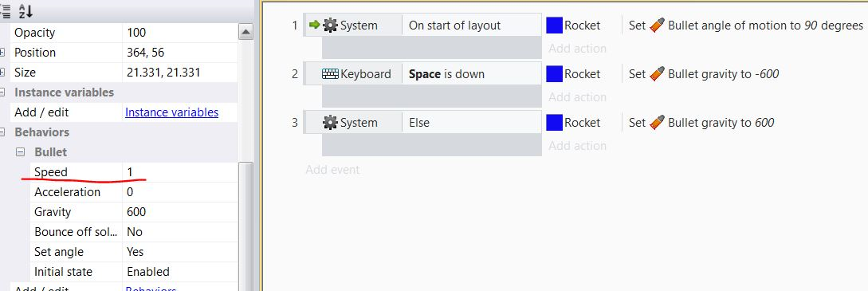Click the Keyboard icon in event 2

330,74
